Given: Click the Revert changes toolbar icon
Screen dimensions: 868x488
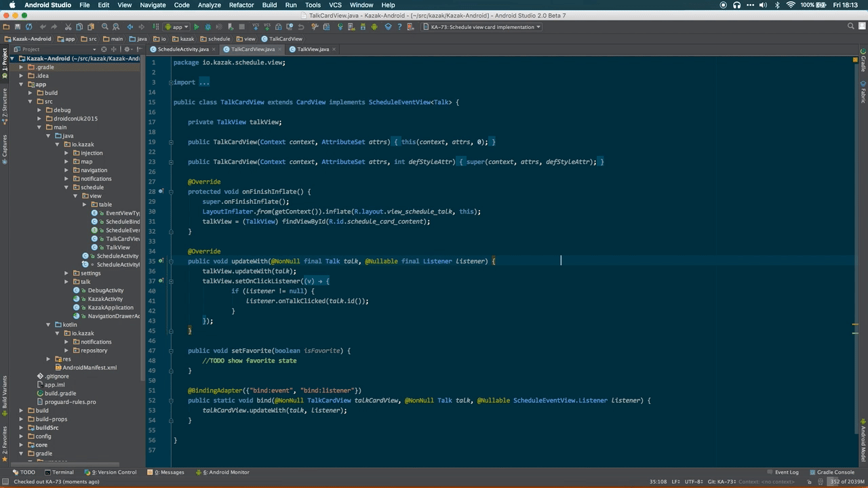Looking at the screenshot, I should pos(300,27).
